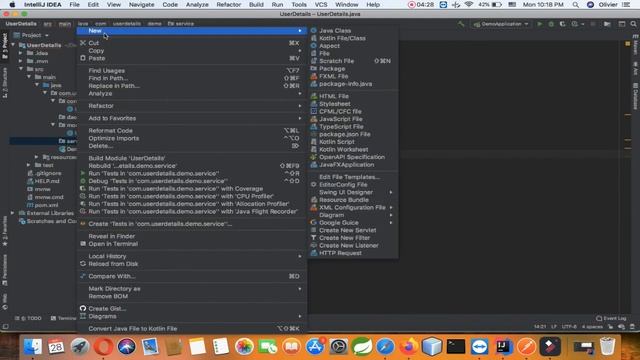Toggle the Project tool window side tab
Image resolution: width=640 pixels, height=360 pixels.
click(x=4, y=46)
